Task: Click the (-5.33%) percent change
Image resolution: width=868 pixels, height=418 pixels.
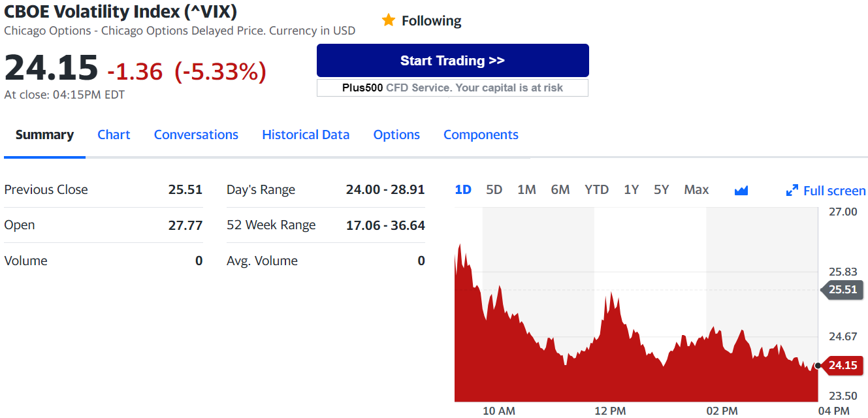Action: 220,71
